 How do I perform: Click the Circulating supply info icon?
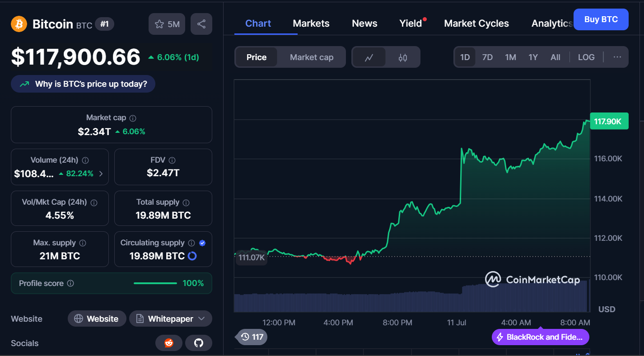point(191,243)
